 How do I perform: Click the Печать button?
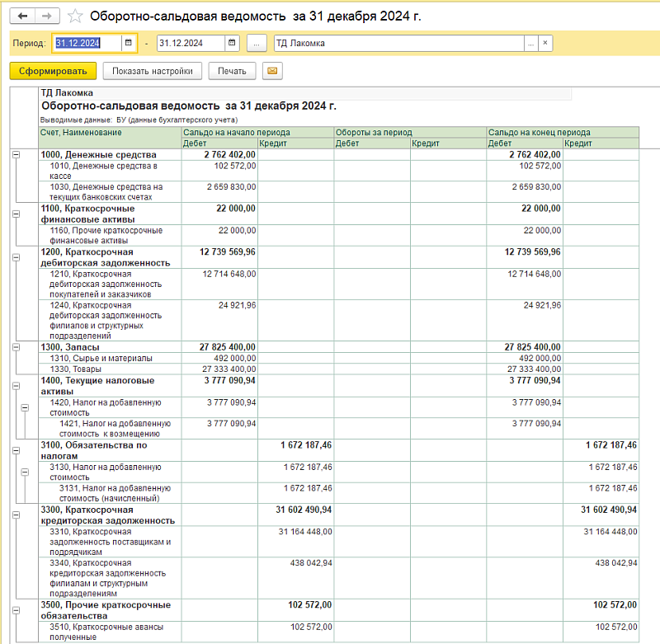pos(232,71)
